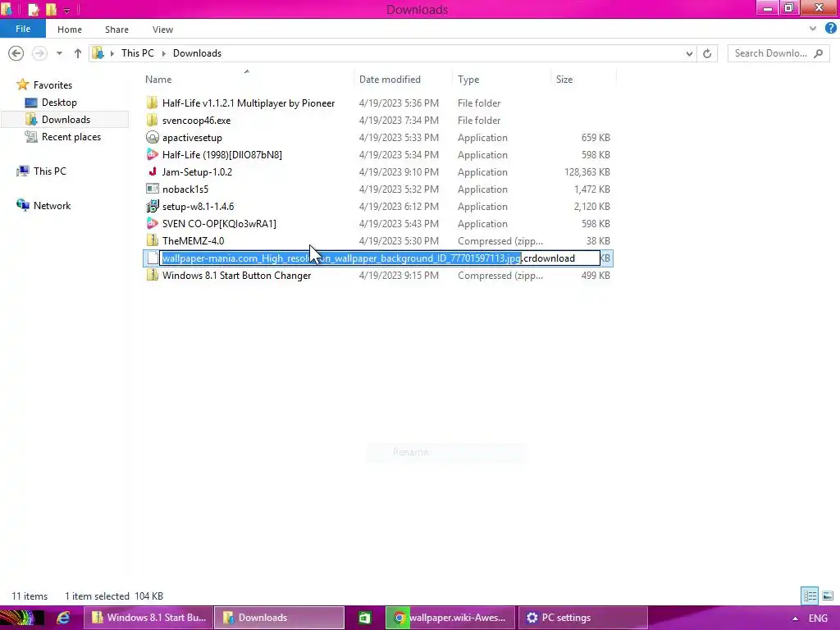Expand the address bar history dropdown
840x630 pixels.
click(x=689, y=53)
